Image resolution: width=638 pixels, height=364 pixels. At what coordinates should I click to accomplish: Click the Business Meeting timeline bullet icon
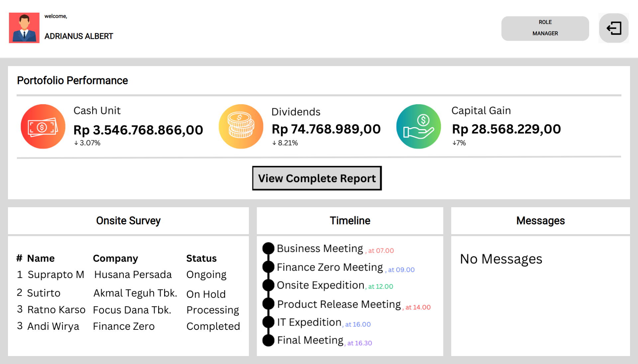(268, 248)
